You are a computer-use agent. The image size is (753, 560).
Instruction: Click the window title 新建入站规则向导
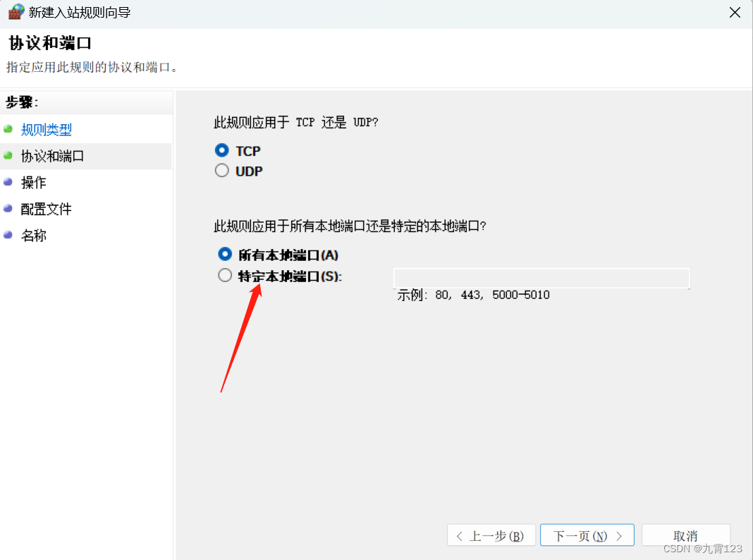tap(80, 13)
